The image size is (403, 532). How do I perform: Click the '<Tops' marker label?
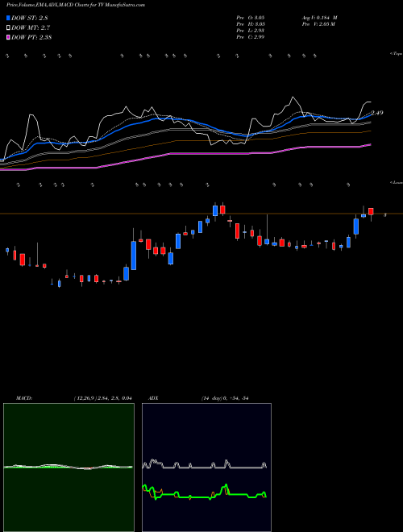397,54
